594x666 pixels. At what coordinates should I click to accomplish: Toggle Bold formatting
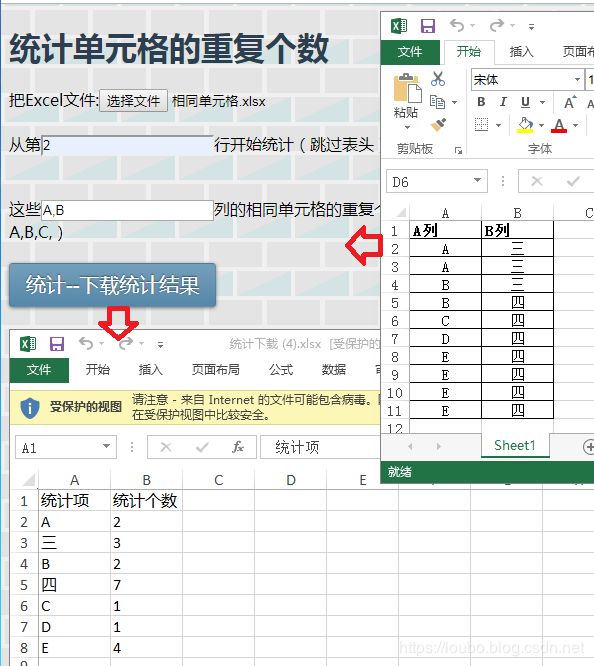pos(481,102)
